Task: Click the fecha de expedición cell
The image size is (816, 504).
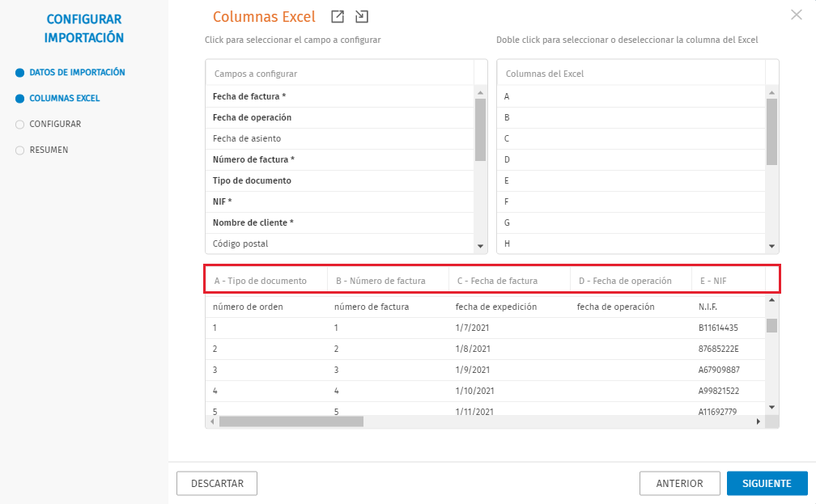Action: pos(509,307)
